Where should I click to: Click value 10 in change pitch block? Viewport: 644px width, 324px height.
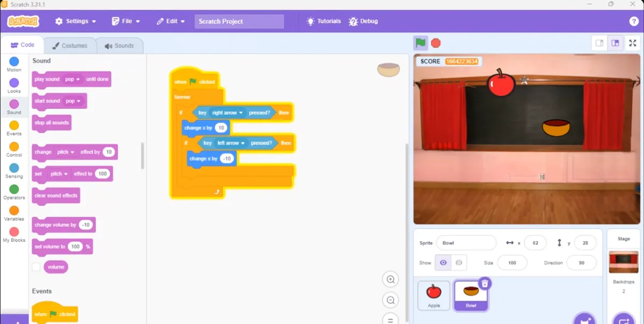tap(109, 152)
